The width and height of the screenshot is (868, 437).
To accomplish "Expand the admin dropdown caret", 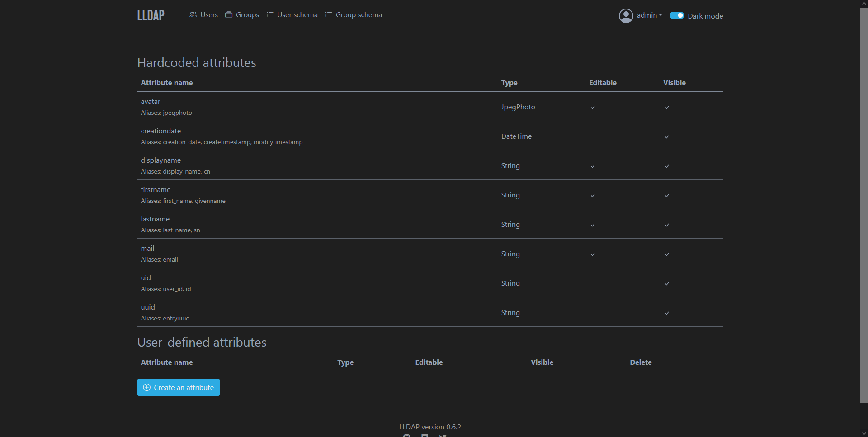I will [x=660, y=15].
